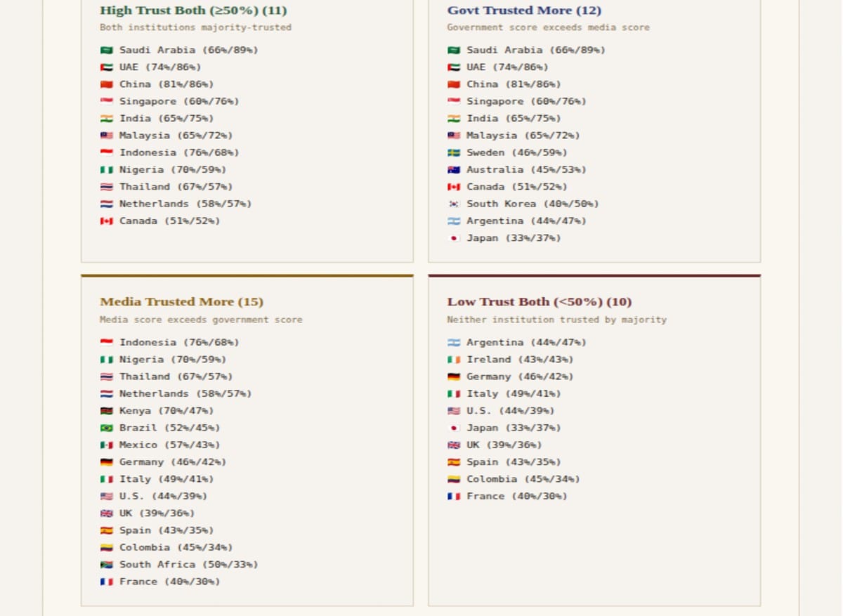Click 'Neither institution trusted by majority' subtitle

(x=556, y=320)
